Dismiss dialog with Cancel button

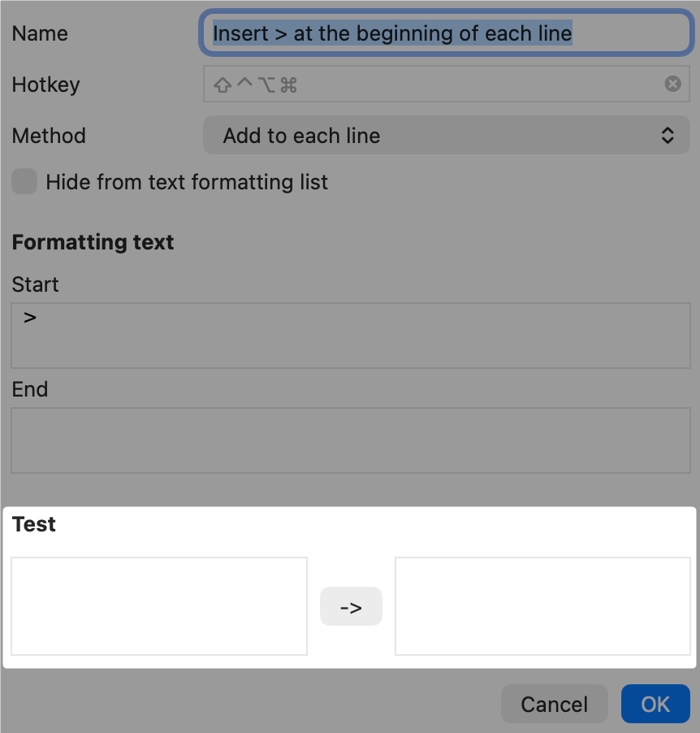[x=554, y=704]
